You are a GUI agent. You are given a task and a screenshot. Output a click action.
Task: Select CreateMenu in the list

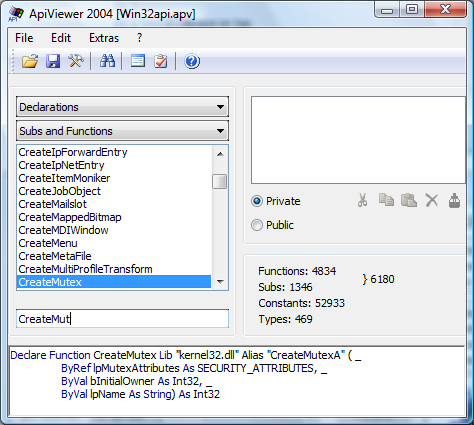coord(114,243)
